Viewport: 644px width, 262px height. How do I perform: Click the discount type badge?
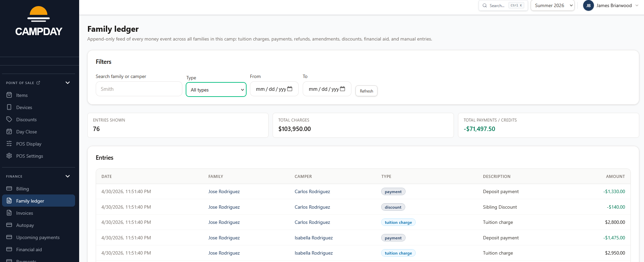pyautogui.click(x=393, y=207)
